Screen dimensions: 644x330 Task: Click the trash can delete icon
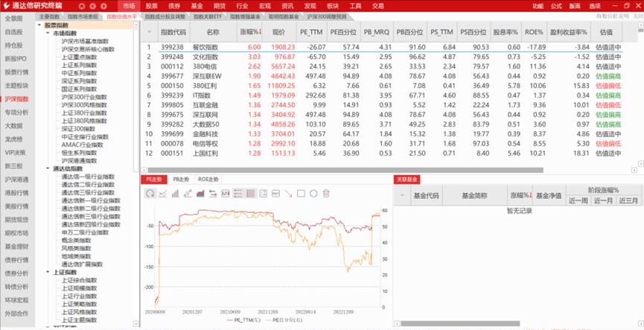pyautogui.click(x=326, y=194)
